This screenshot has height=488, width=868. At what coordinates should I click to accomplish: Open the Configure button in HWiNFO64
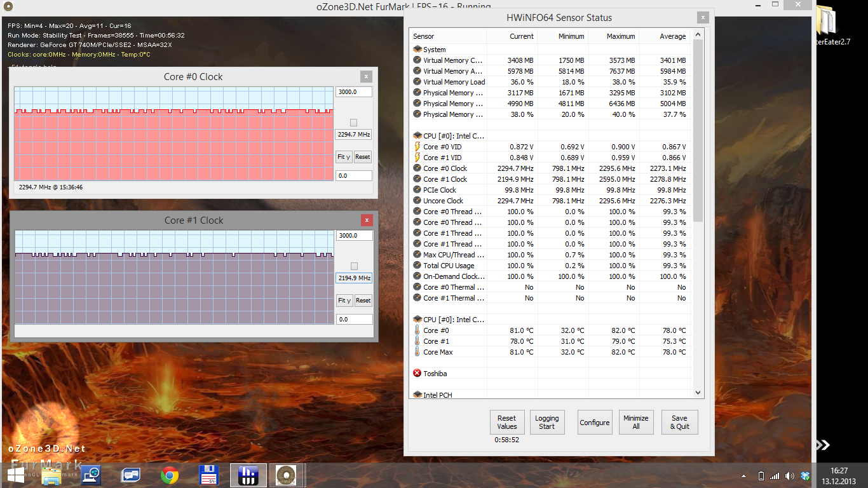tap(595, 423)
